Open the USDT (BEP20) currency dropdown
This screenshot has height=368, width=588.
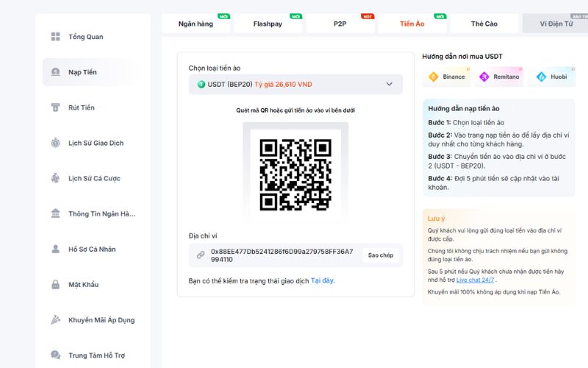[x=295, y=84]
